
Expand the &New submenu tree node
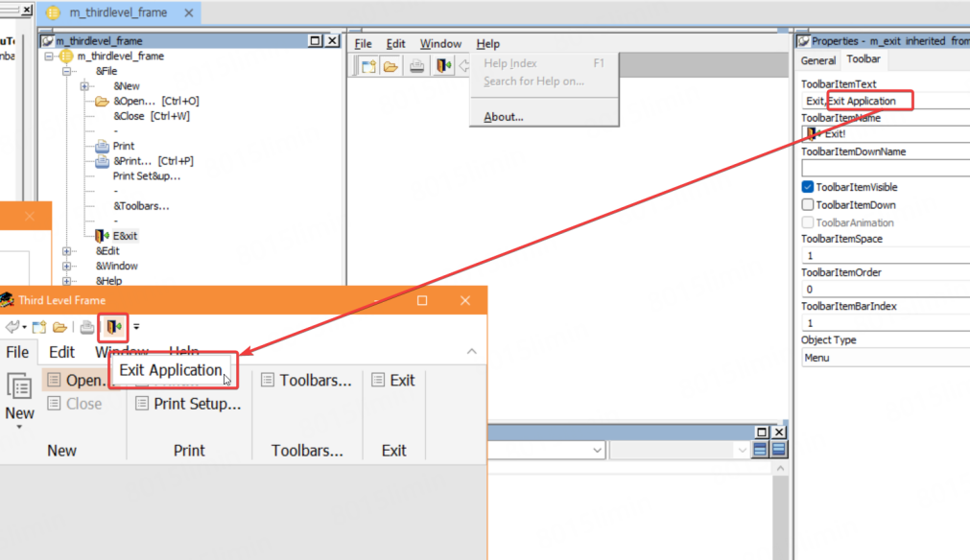pos(84,86)
